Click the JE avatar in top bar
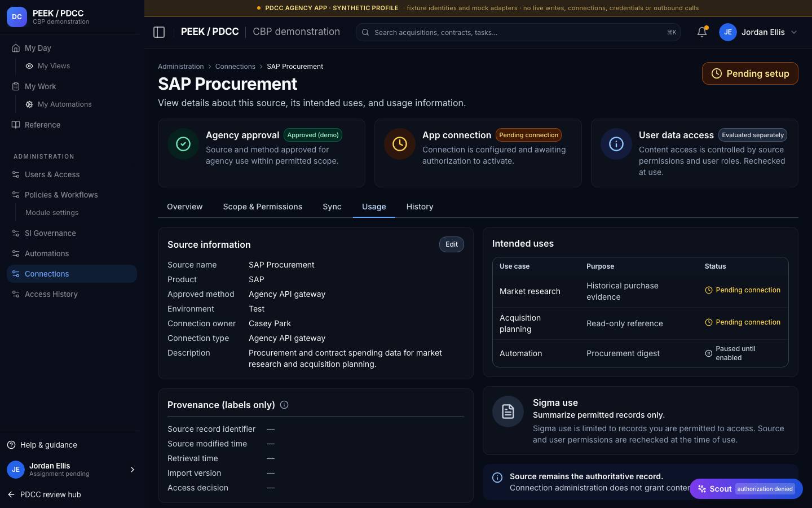This screenshot has width=812, height=508. point(728,32)
